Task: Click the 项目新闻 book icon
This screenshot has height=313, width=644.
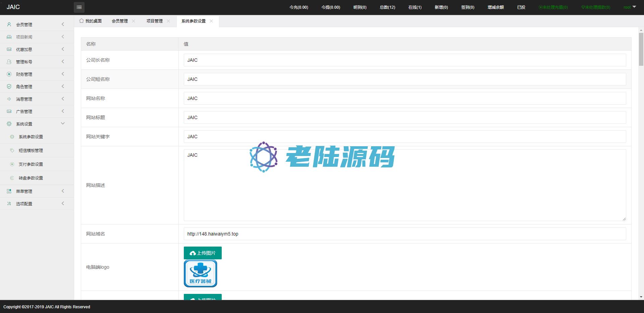Action: 9,37
